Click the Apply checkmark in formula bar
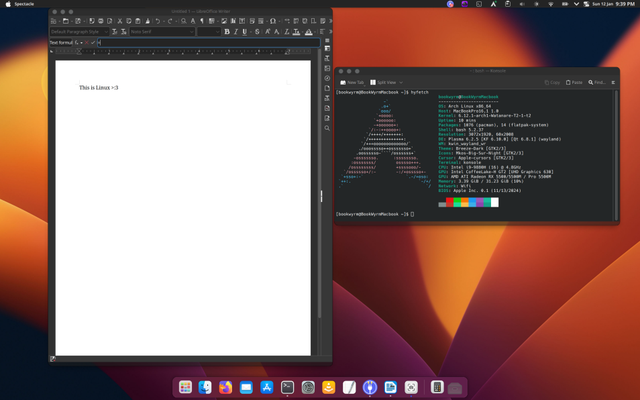This screenshot has width=640, height=400. (x=93, y=42)
